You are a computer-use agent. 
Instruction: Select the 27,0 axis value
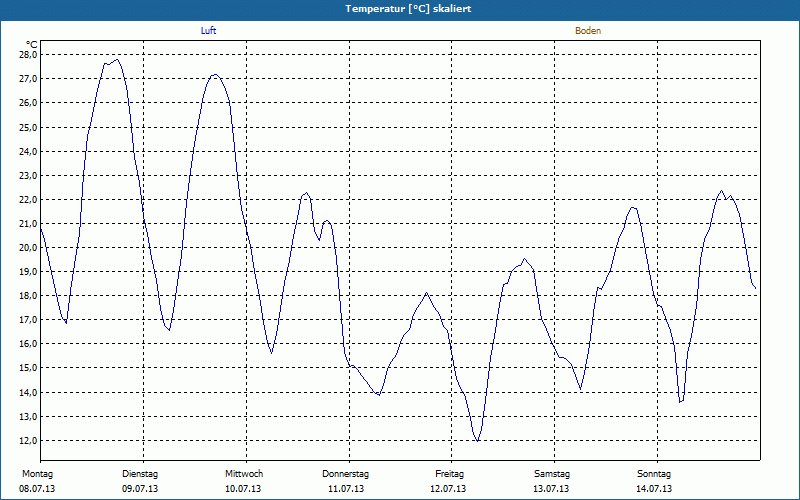(x=28, y=79)
